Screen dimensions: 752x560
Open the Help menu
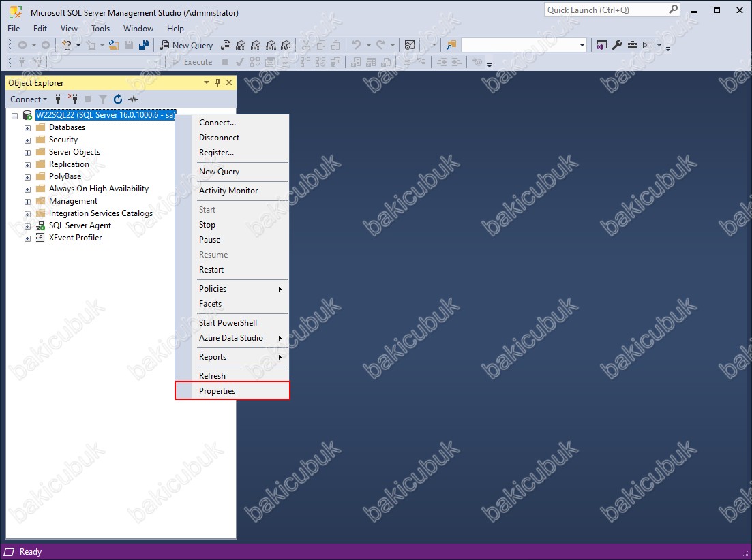click(x=175, y=28)
